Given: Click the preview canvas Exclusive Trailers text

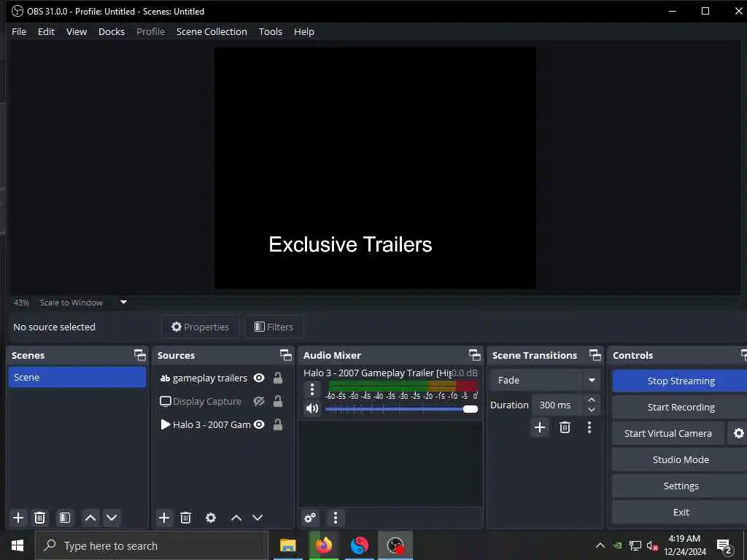Looking at the screenshot, I should coord(350,244).
